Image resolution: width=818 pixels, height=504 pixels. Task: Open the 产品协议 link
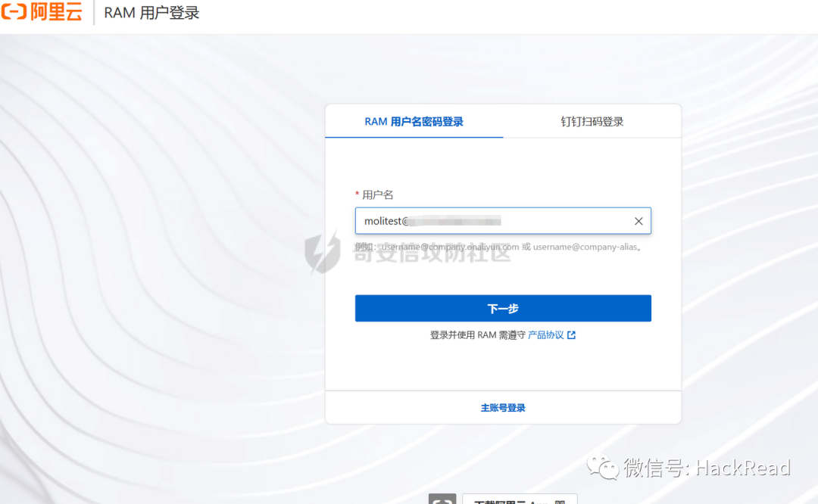[545, 335]
